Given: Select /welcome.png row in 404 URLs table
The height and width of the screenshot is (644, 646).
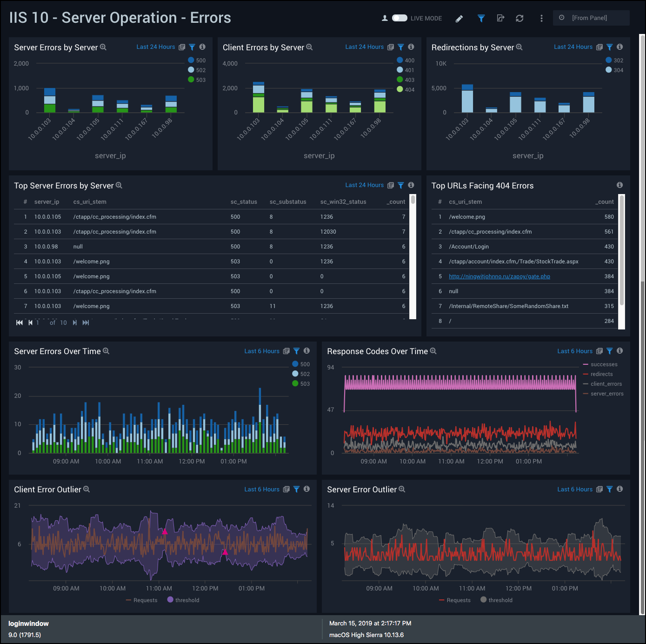Looking at the screenshot, I should [526, 217].
